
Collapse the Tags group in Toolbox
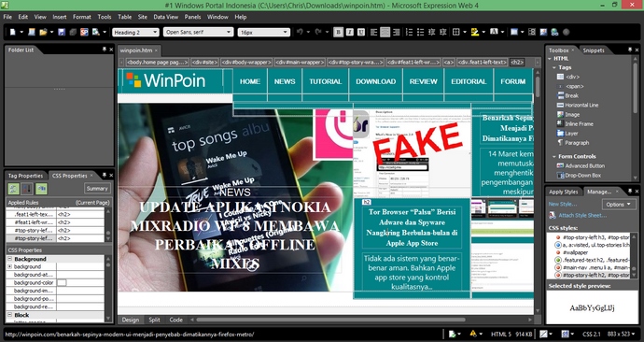click(x=554, y=67)
